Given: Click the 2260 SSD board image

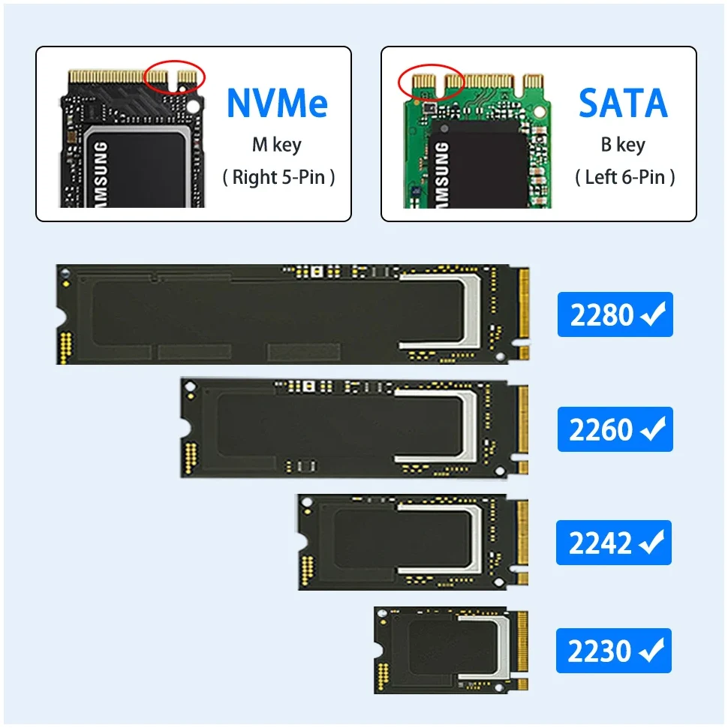Looking at the screenshot, I should [354, 428].
